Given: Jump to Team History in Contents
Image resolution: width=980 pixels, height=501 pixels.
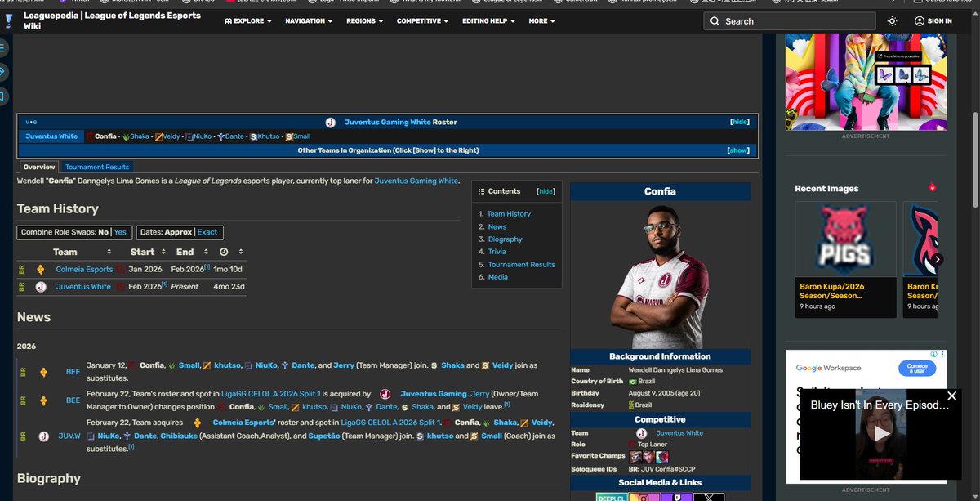Looking at the screenshot, I should pyautogui.click(x=509, y=213).
